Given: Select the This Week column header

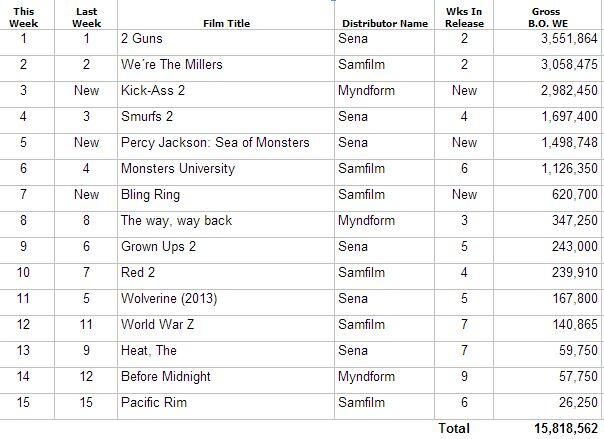Looking at the screenshot, I should (23, 17).
